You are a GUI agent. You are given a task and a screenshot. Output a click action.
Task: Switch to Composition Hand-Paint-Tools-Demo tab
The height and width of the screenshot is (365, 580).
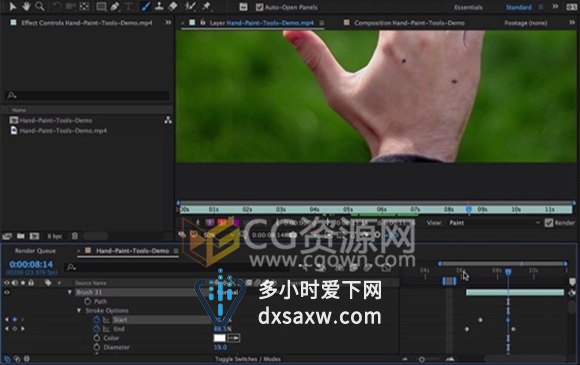click(409, 23)
